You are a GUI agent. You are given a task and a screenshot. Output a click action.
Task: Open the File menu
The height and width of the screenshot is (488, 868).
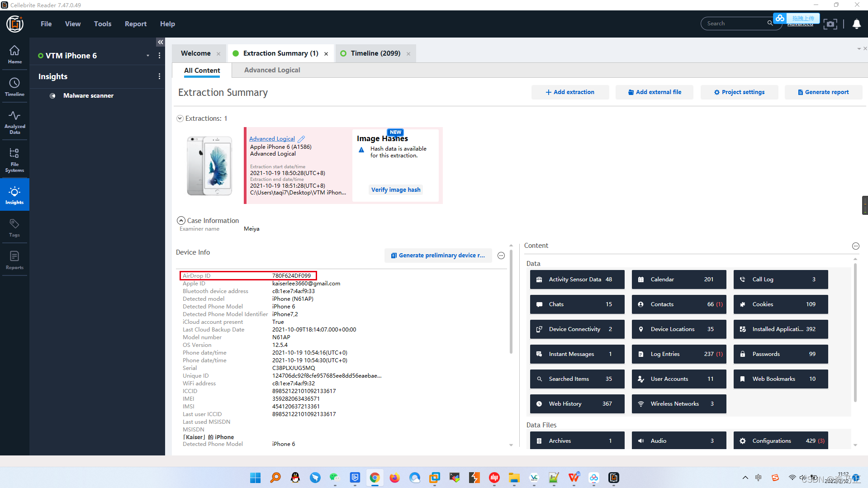[46, 24]
